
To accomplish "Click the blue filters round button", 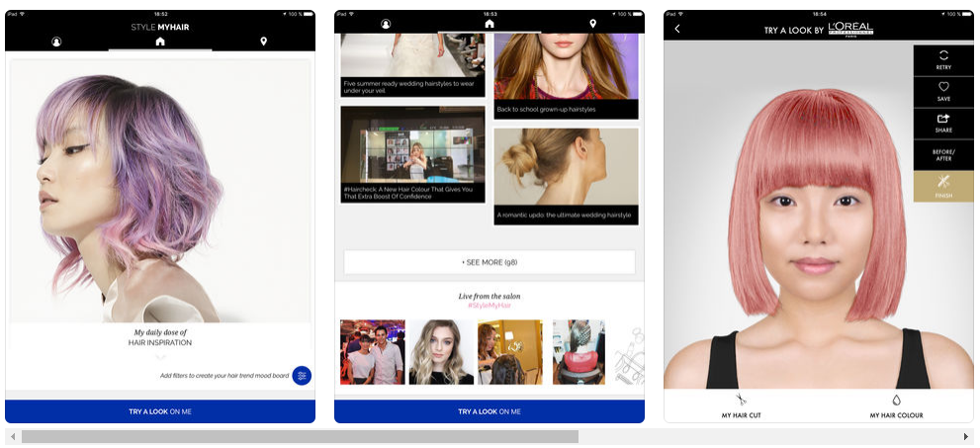I will click(302, 376).
